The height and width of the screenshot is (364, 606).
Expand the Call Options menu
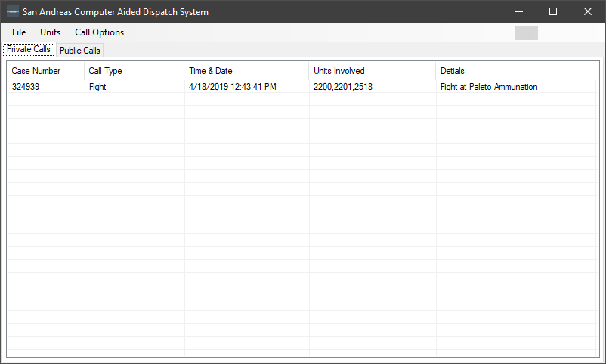(99, 32)
